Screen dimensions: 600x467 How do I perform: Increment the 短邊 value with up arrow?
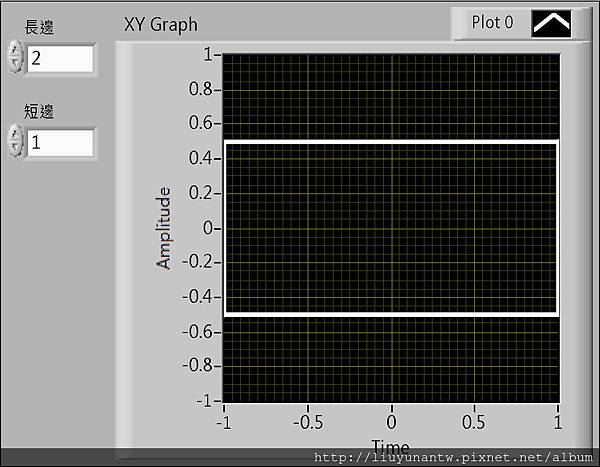click(x=15, y=134)
